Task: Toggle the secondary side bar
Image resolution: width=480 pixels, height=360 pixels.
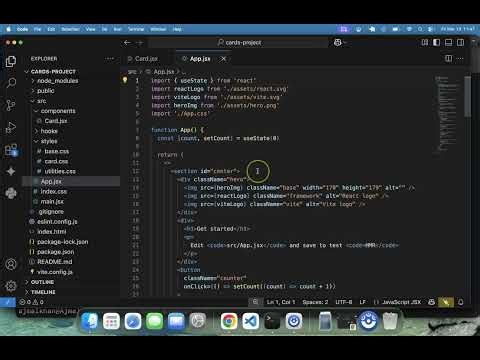Action: click(460, 42)
